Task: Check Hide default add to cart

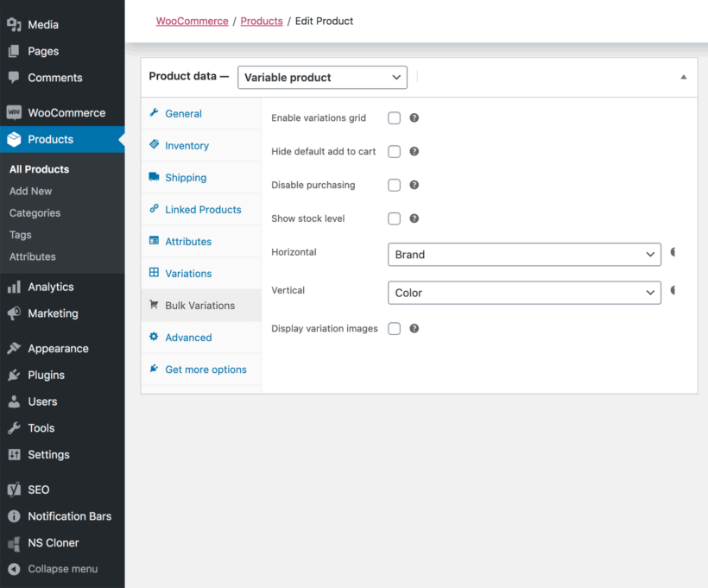Action: point(394,151)
